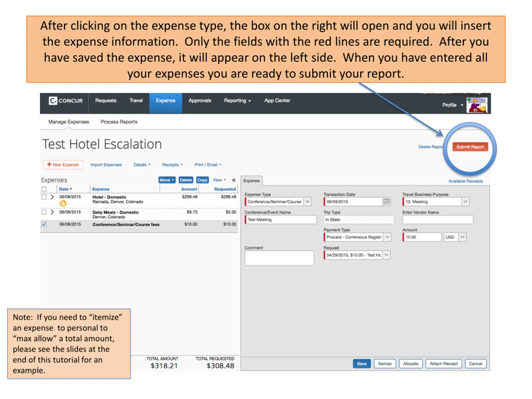Select the Conference/Seminar/Course fees row
This screenshot has width=532, height=399.
[x=139, y=227]
